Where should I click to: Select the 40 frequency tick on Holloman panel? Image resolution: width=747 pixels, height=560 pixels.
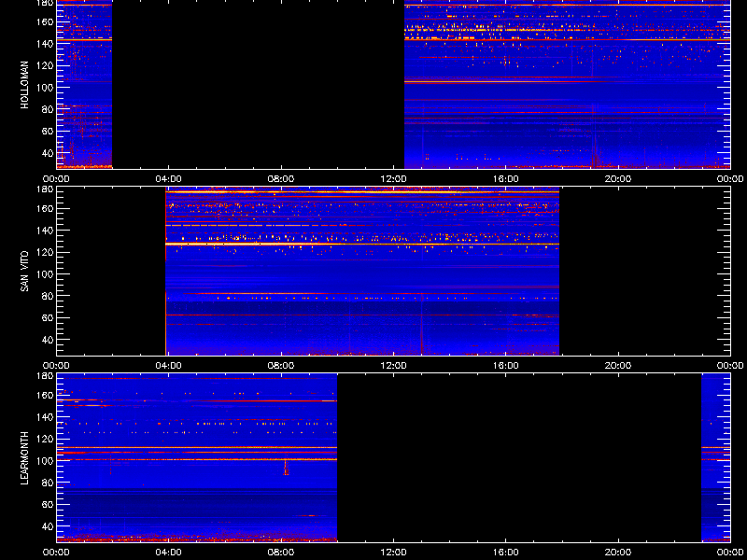(49, 153)
